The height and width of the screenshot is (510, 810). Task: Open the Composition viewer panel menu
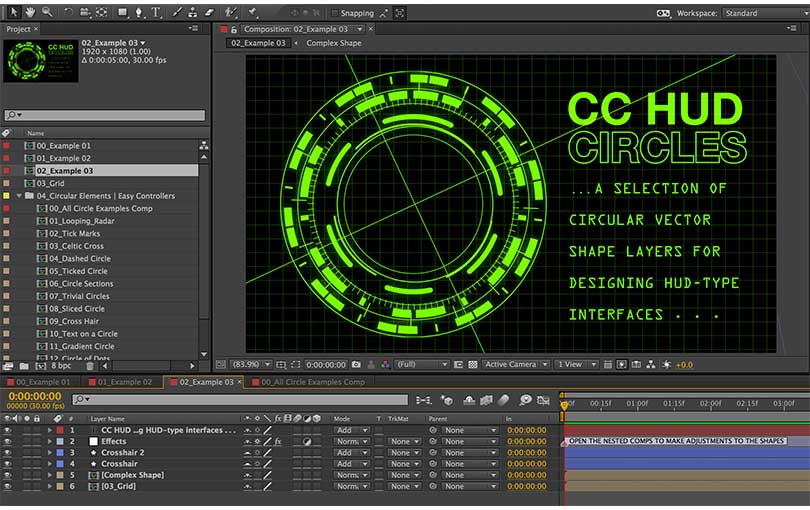pyautogui.click(x=792, y=28)
